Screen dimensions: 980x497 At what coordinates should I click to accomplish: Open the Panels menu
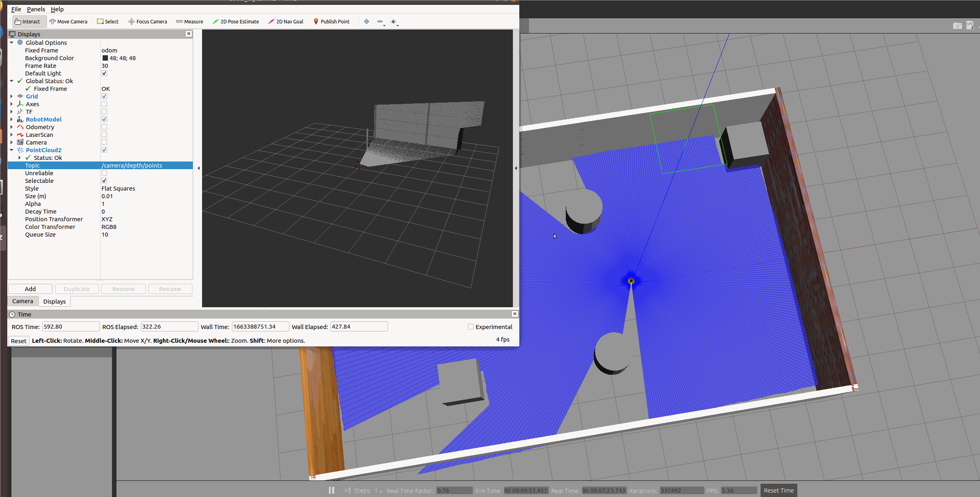click(x=36, y=9)
